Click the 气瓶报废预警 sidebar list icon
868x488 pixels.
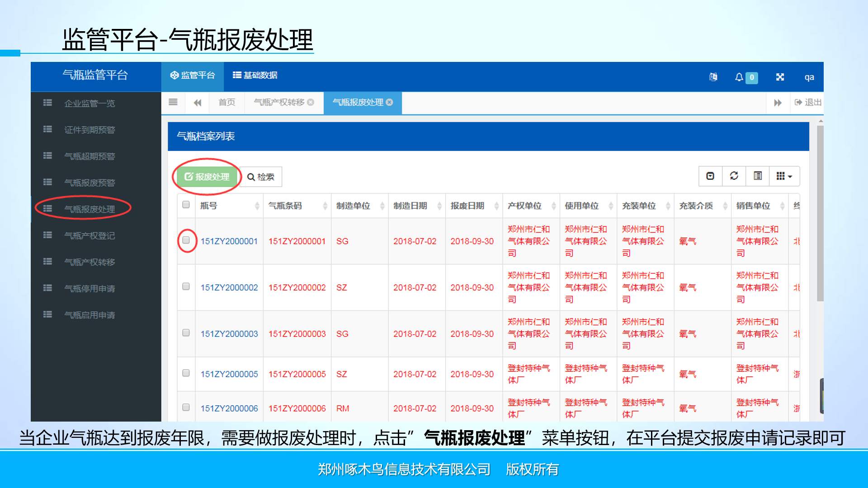[x=47, y=182]
